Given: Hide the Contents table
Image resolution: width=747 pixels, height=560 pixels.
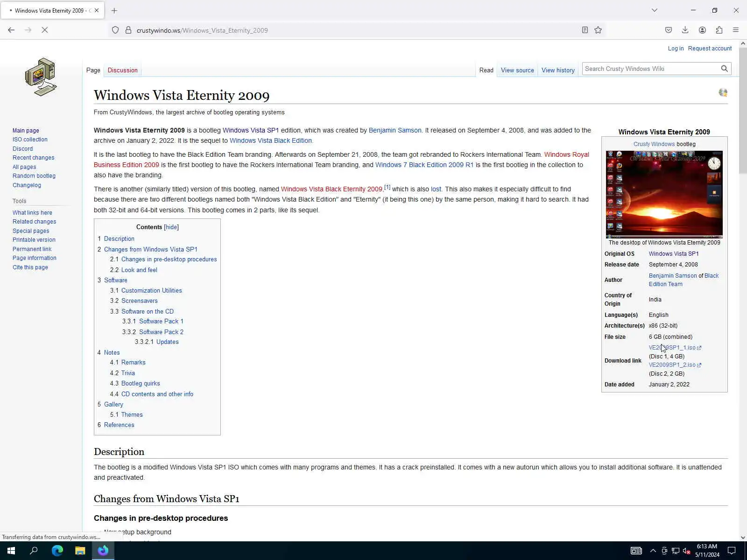Looking at the screenshot, I should point(171,227).
